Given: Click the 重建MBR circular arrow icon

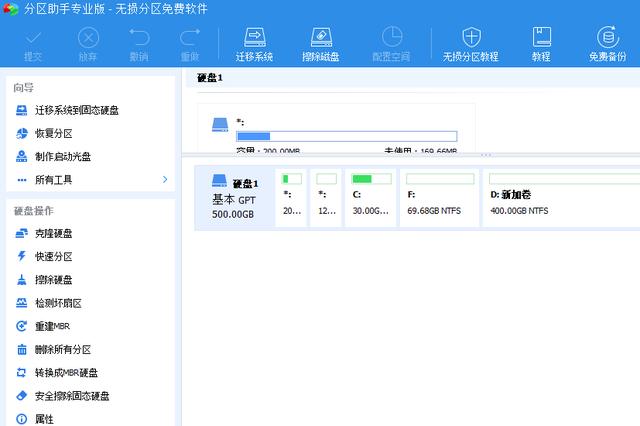Looking at the screenshot, I should click(x=21, y=326).
